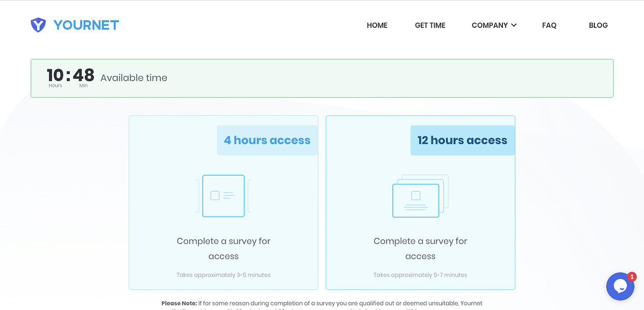The height and width of the screenshot is (310, 644).
Task: Select the 12 hours access badge
Action: (462, 140)
